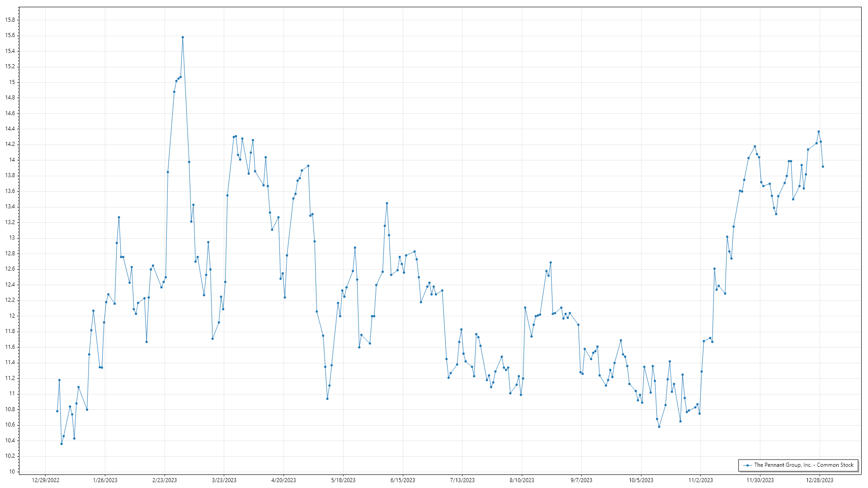Click the legend line marker icon
Viewport: 868px width, 488px height.
coord(747,465)
